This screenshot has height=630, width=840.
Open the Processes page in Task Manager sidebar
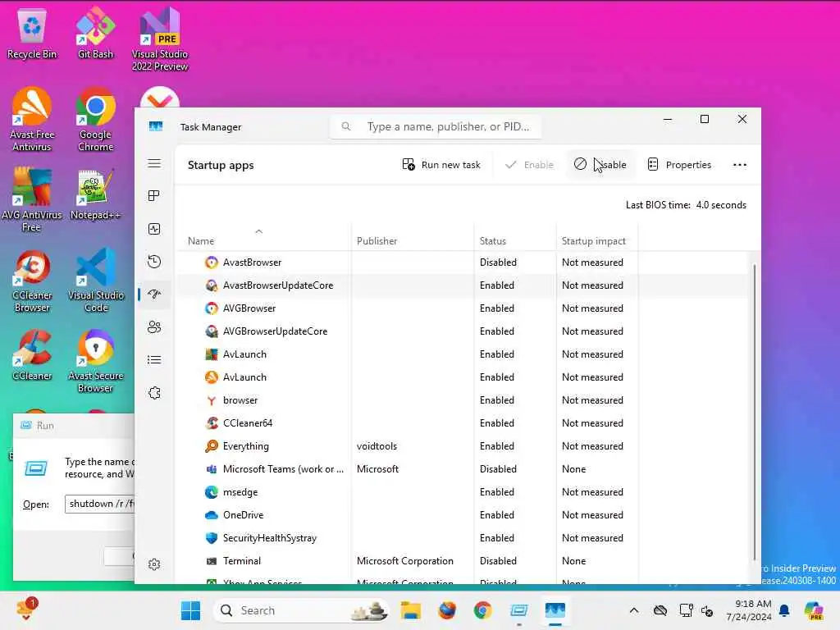(x=154, y=196)
